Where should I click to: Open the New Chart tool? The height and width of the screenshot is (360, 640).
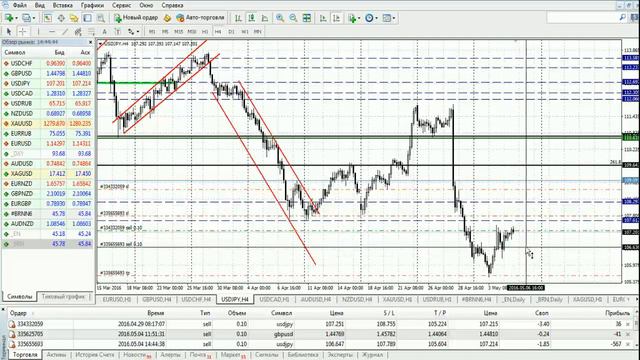(x=8, y=18)
